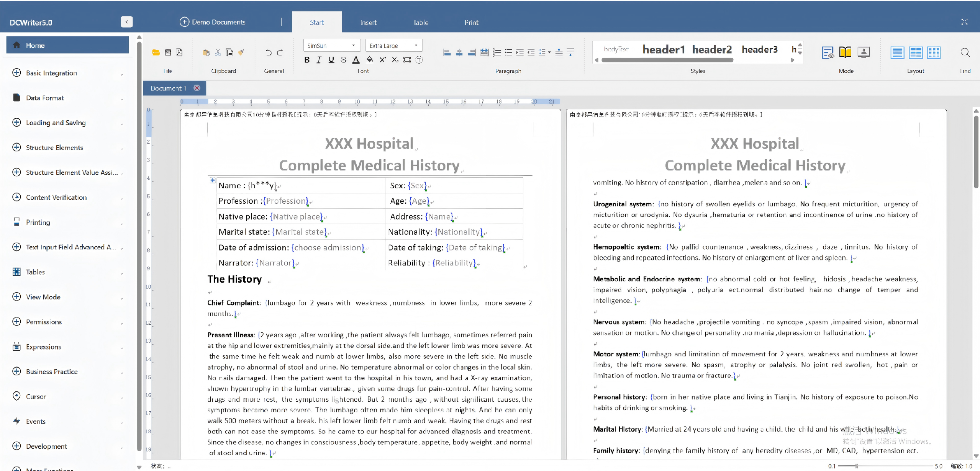Image resolution: width=980 pixels, height=471 pixels.
Task: Choose background fill color bucket
Action: pyautogui.click(x=370, y=60)
